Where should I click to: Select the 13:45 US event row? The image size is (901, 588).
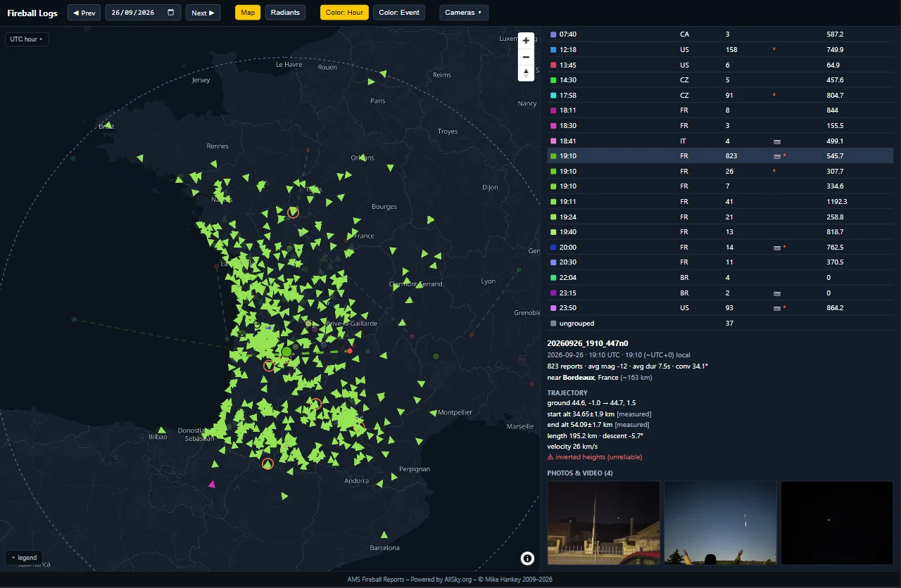(720, 65)
